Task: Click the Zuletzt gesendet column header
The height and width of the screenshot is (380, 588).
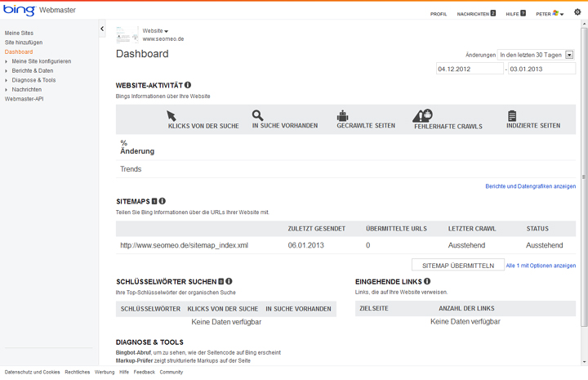Action: click(317, 229)
